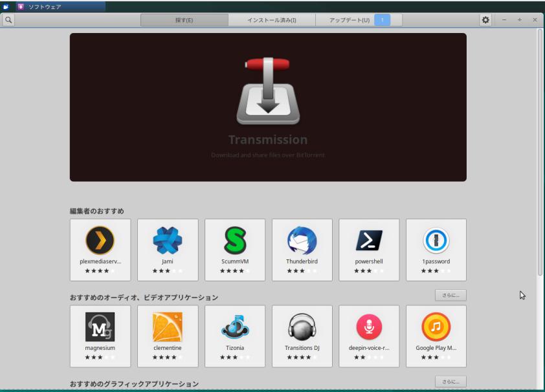
Task: Open the Transitions DJ headphone icon
Action: click(x=302, y=327)
